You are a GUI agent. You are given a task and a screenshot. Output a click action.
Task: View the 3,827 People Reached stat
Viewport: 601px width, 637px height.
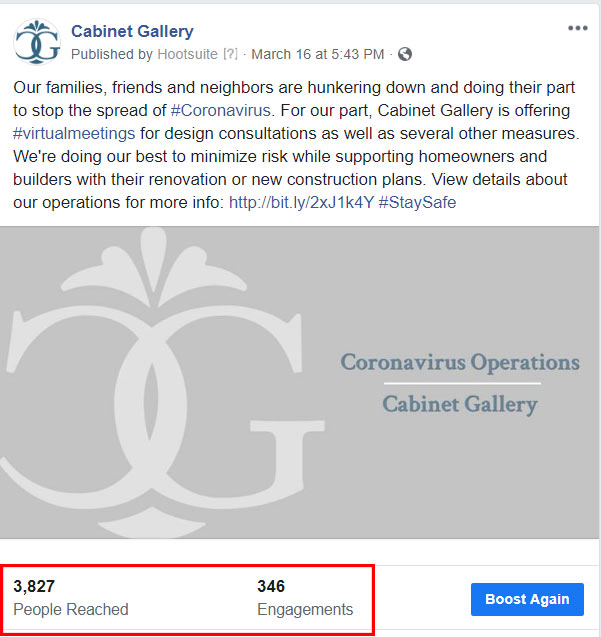[70, 597]
